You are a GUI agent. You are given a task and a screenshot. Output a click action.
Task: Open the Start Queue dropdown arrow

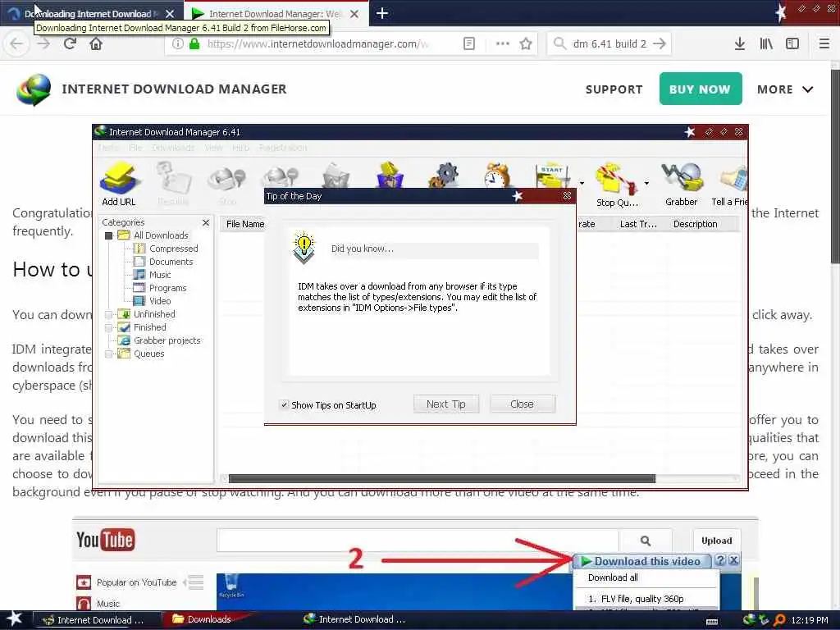pyautogui.click(x=582, y=184)
